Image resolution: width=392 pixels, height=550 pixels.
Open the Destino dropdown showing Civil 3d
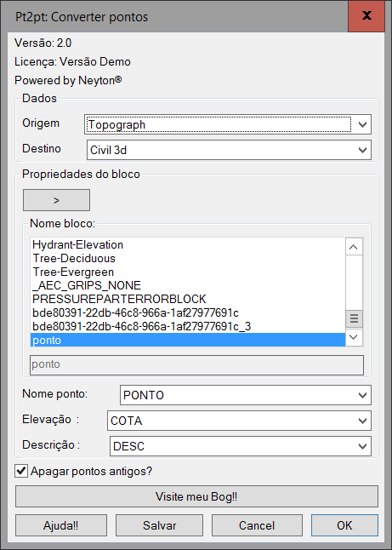pos(229,150)
